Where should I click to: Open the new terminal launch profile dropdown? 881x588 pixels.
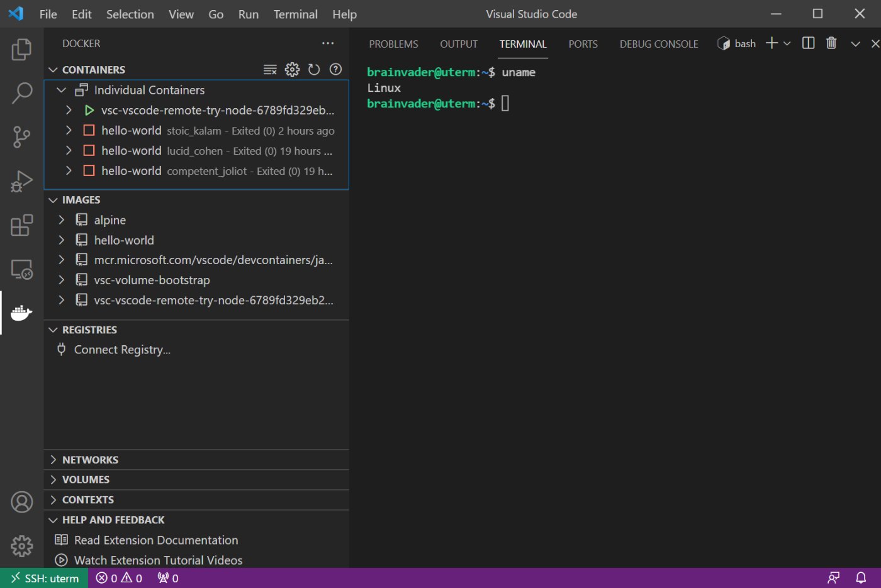coord(787,43)
